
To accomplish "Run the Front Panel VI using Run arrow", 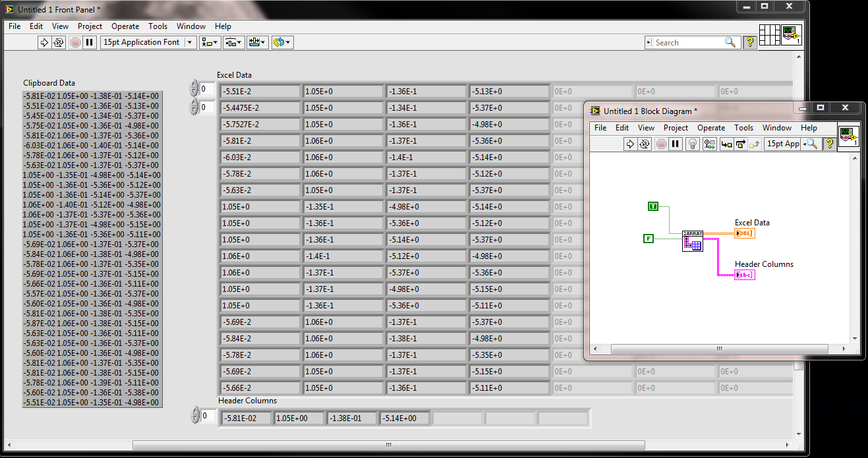I will click(x=45, y=42).
